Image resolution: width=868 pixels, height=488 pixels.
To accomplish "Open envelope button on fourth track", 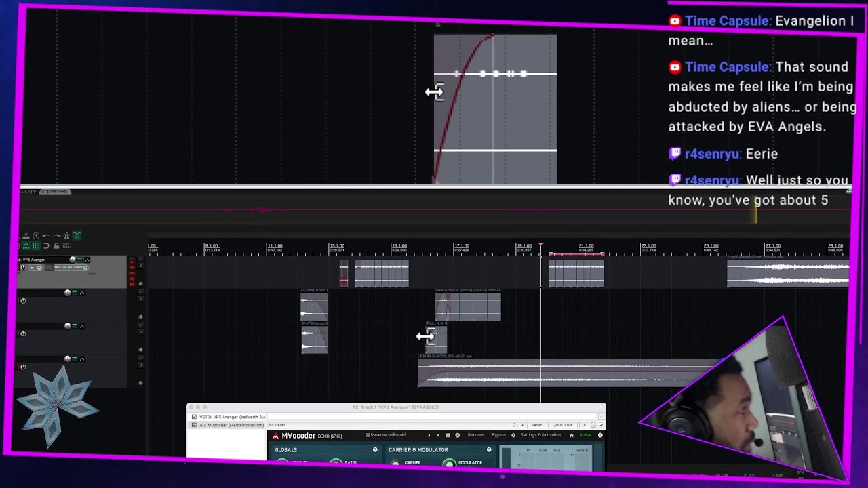I will click(x=82, y=359).
